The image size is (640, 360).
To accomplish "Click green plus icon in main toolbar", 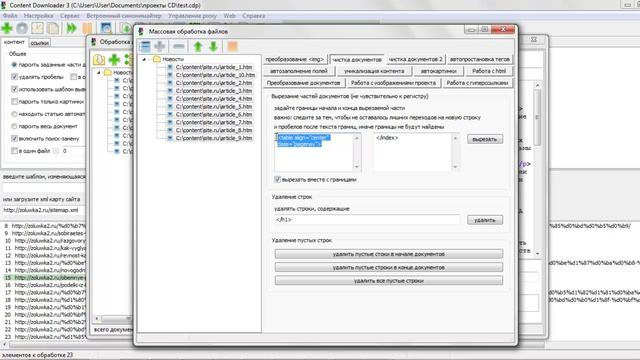I will click(x=7, y=28).
